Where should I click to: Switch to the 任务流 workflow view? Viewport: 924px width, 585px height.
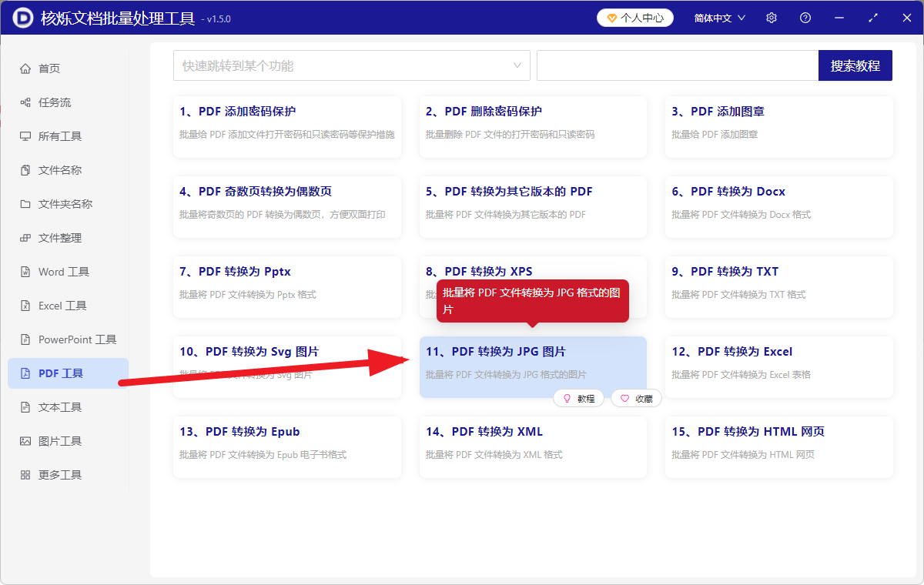pos(60,102)
